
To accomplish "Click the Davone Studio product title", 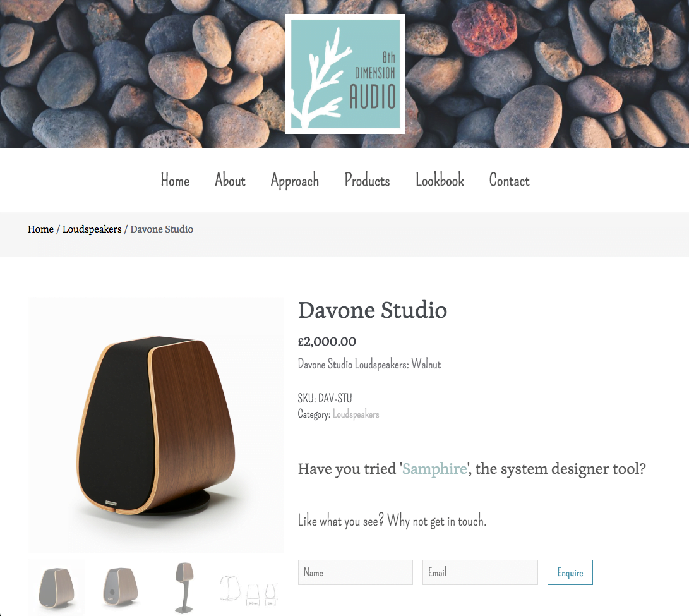I will (373, 310).
